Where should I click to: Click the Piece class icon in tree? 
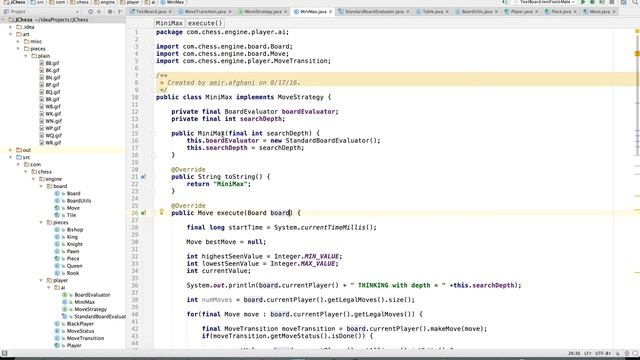coord(57,259)
